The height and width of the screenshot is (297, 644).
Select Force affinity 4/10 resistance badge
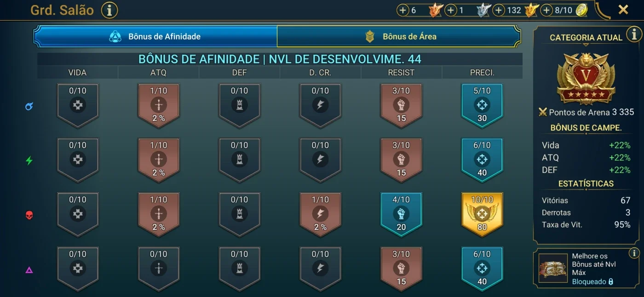[401, 214]
